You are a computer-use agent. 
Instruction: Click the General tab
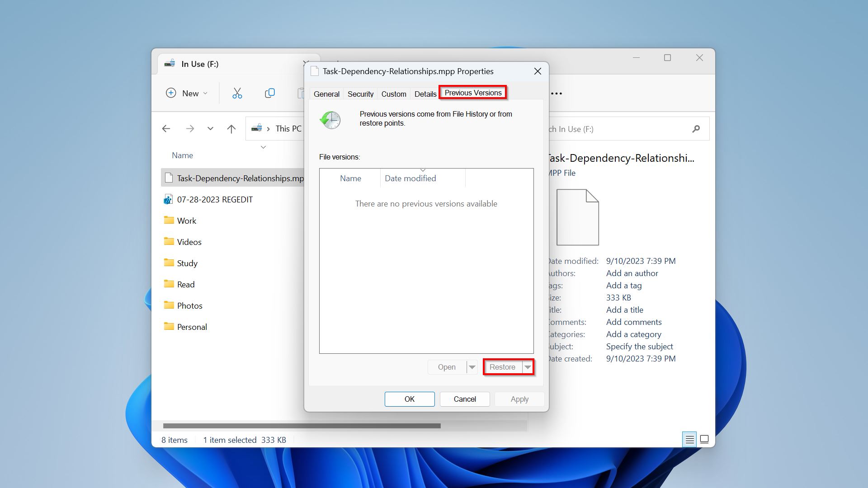(327, 92)
